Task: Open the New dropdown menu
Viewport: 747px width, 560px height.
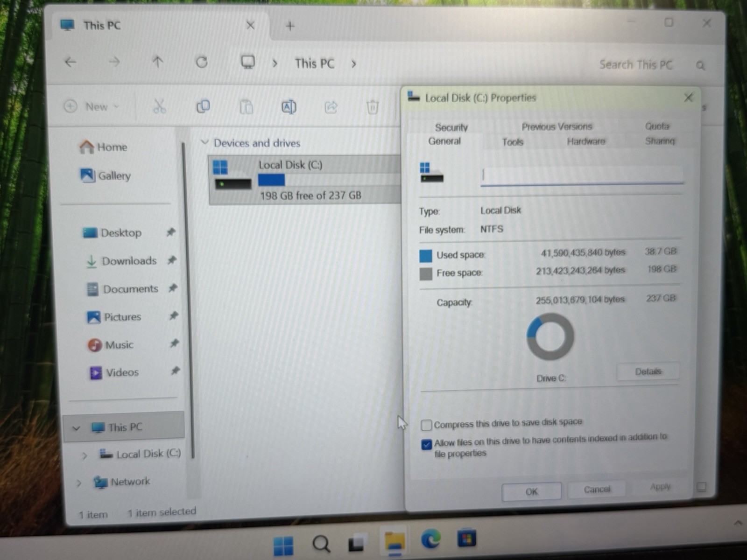Action: [x=92, y=106]
